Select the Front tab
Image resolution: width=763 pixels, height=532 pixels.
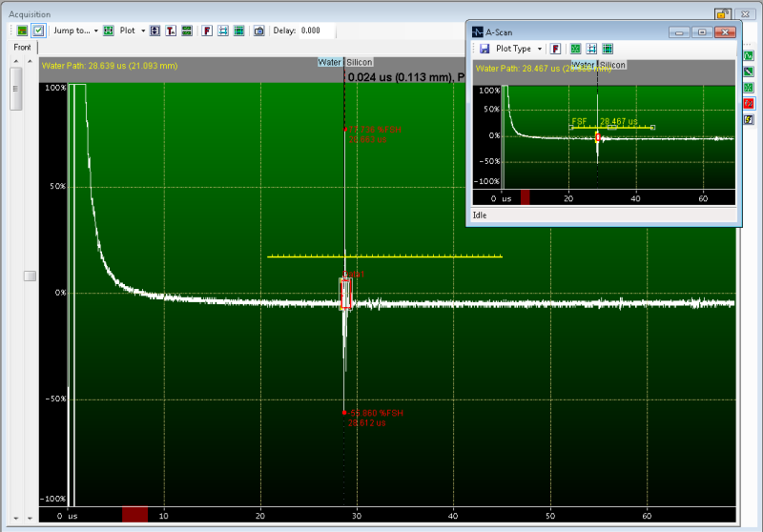tap(22, 47)
